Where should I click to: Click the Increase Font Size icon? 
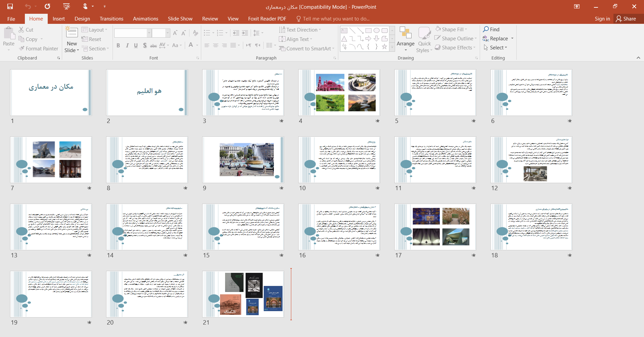point(175,33)
